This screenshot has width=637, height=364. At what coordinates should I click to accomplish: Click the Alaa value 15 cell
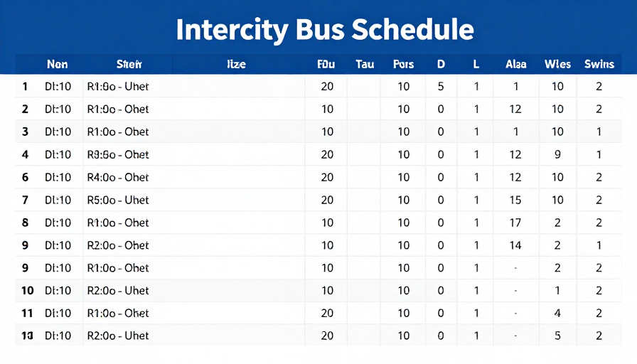pyautogui.click(x=515, y=200)
